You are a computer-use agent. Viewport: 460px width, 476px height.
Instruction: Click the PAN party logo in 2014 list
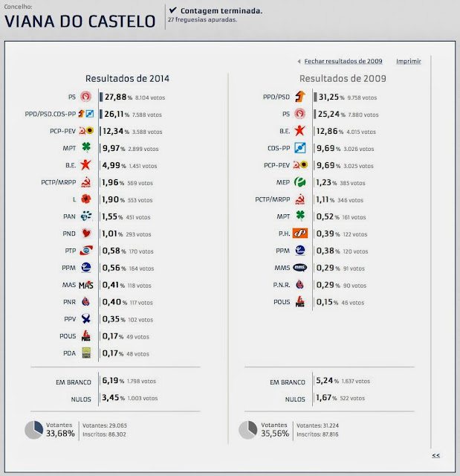point(85,216)
